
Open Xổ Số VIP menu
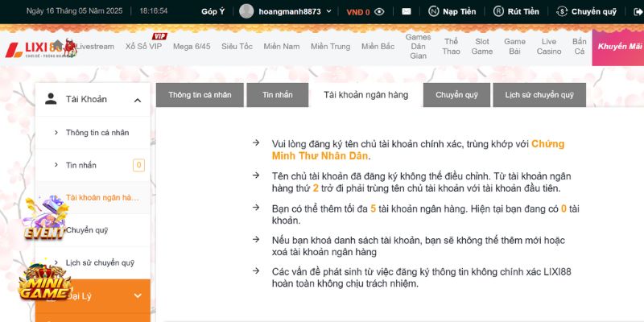144,47
